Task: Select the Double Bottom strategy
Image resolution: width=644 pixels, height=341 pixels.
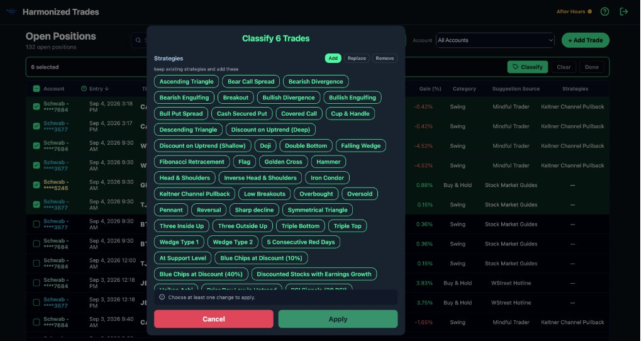Action: [x=306, y=145]
